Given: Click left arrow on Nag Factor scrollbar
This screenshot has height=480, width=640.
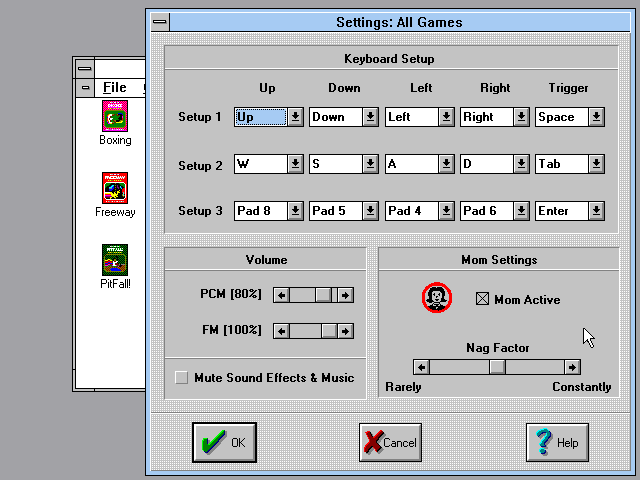Looking at the screenshot, I should (x=421, y=367).
